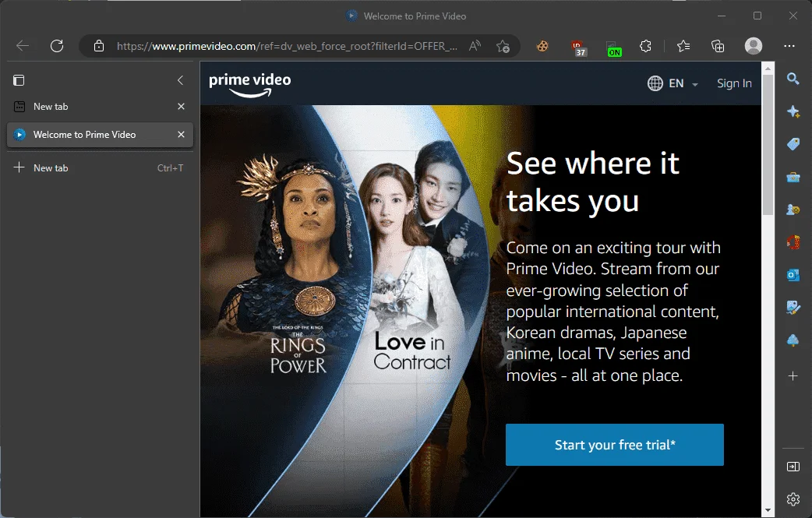Open the tree-shaped sidebar icon

coord(793,340)
